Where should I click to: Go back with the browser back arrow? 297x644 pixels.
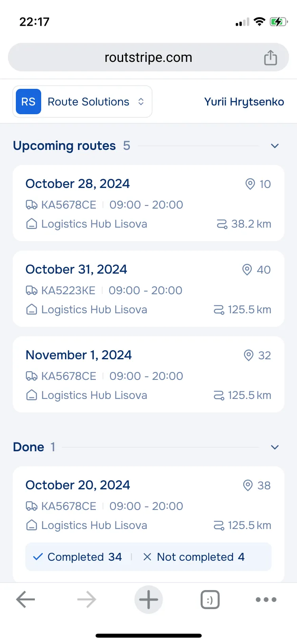(x=25, y=599)
